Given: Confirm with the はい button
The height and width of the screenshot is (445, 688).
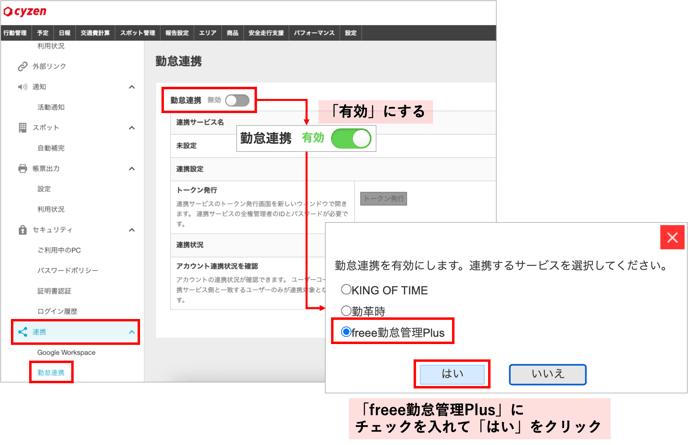Looking at the screenshot, I should [x=452, y=374].
